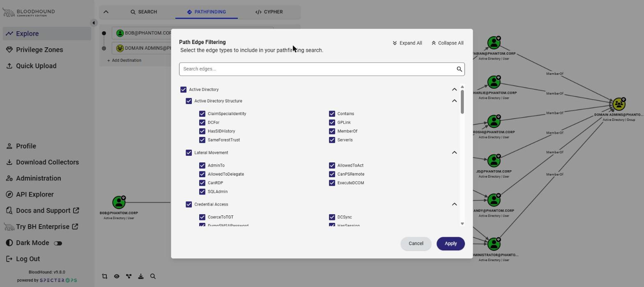
Task: Select the JD@PHANTOM.CORP user node
Action: 494,161
